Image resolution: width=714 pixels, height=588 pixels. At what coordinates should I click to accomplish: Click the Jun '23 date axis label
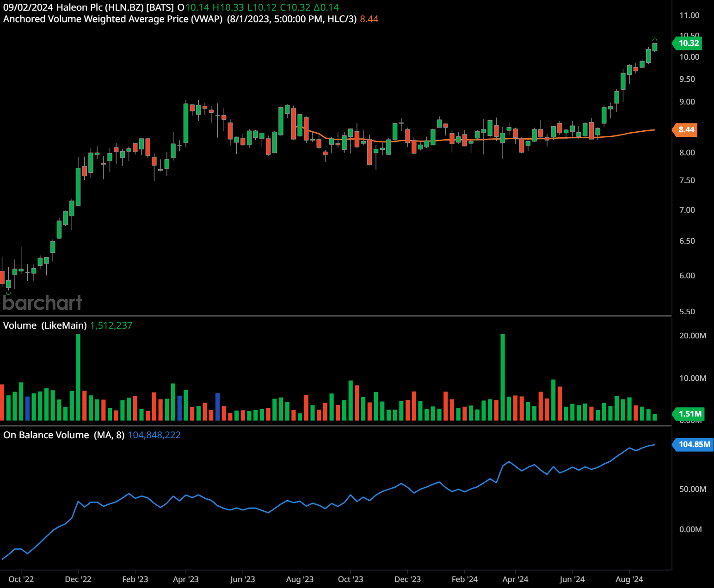[x=243, y=579]
